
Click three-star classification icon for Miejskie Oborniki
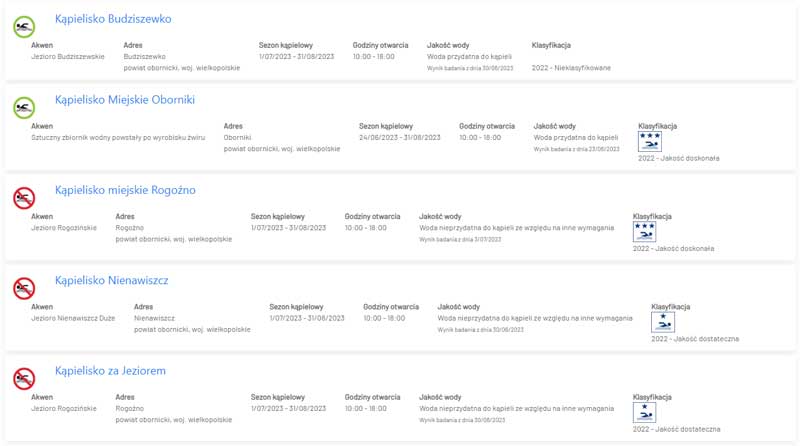point(649,141)
